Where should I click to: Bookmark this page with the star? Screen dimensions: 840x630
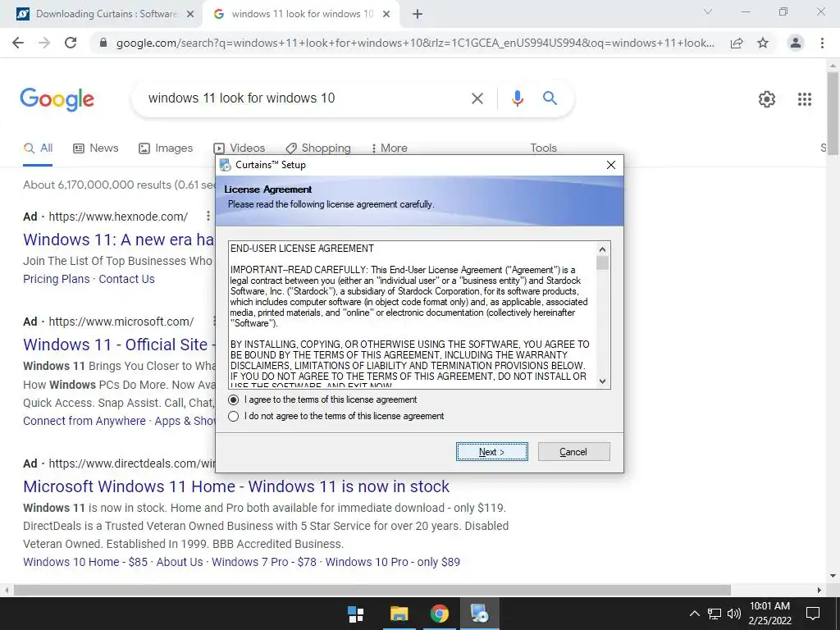click(x=763, y=43)
